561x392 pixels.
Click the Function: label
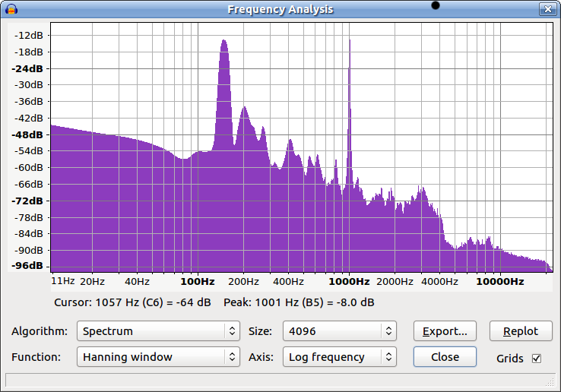coord(36,356)
